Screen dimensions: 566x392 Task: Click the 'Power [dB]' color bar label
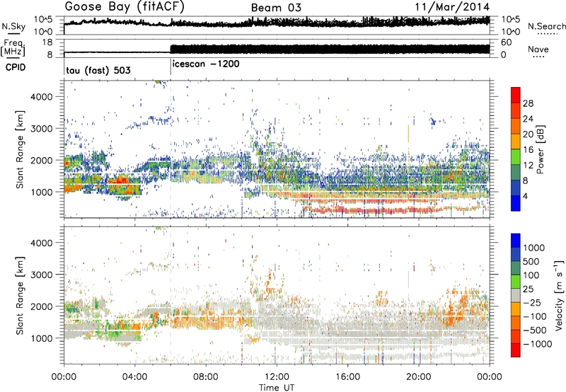(x=541, y=149)
